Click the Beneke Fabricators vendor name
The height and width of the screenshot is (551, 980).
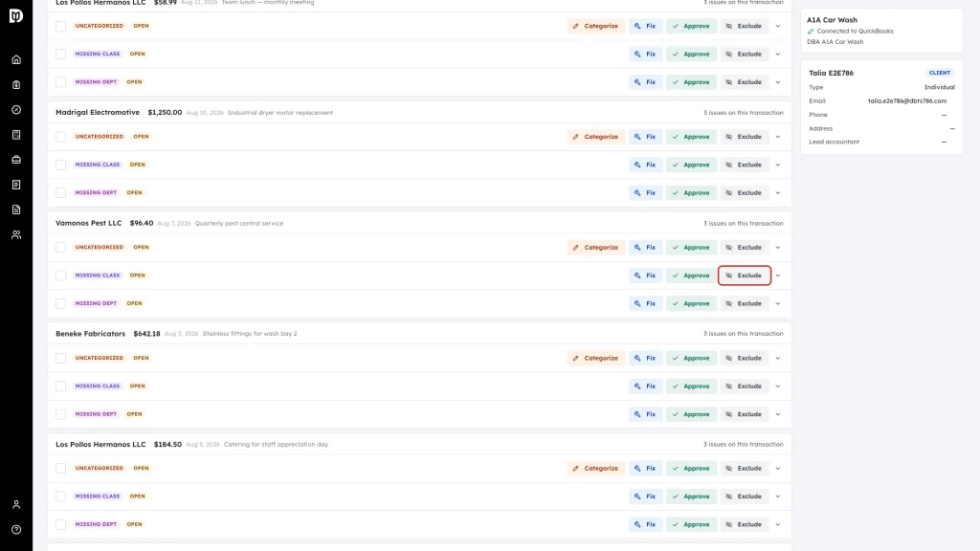coord(91,334)
